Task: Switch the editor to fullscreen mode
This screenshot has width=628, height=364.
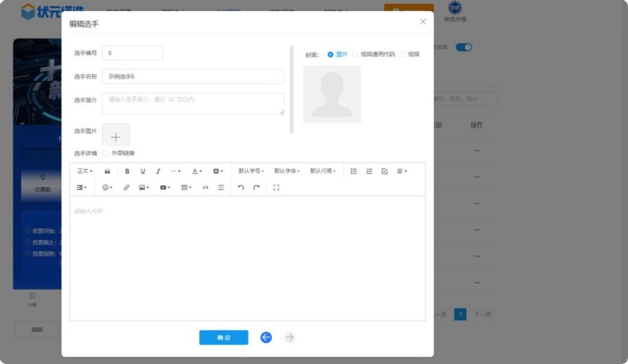Action: (x=276, y=187)
